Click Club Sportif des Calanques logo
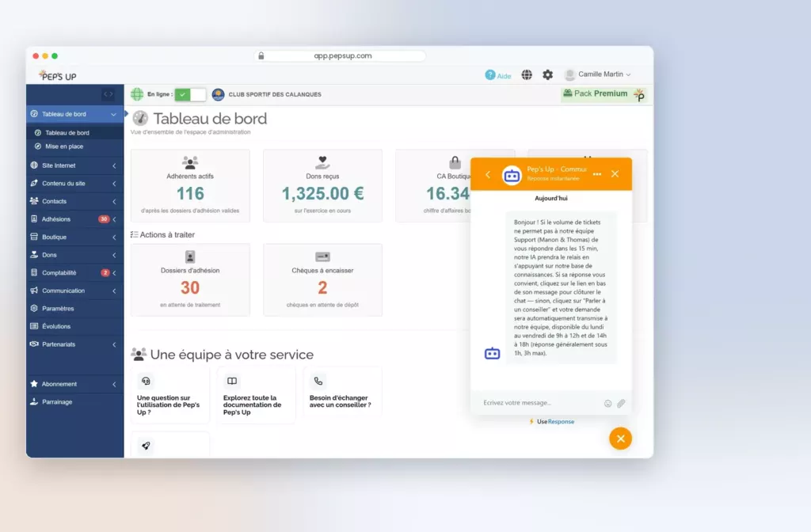 click(x=219, y=94)
